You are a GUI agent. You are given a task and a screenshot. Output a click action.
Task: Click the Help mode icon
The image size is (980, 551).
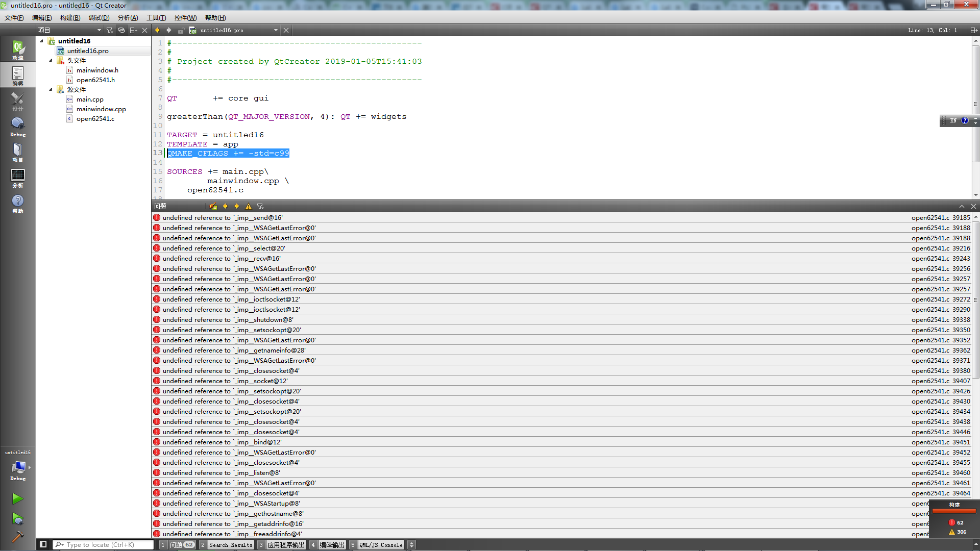pos(18,203)
